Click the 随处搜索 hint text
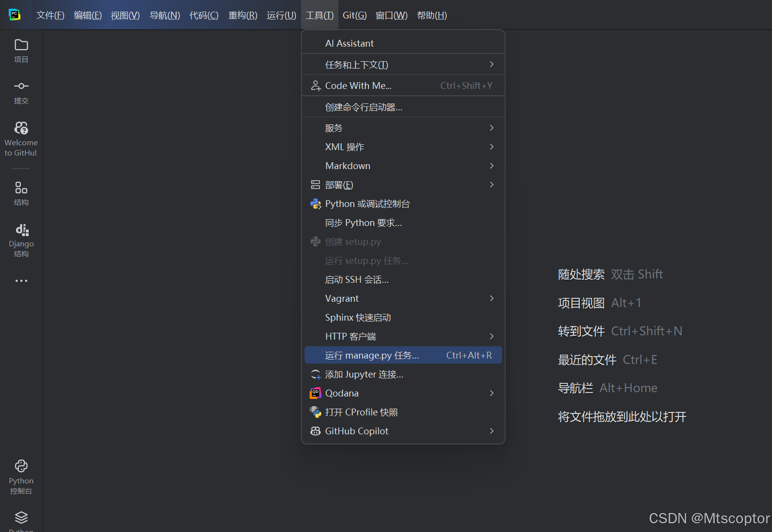Screen dimensions: 772x532 pyautogui.click(x=581, y=275)
